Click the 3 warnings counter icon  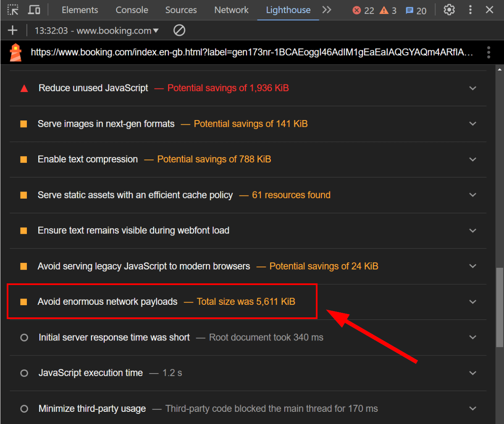[384, 10]
